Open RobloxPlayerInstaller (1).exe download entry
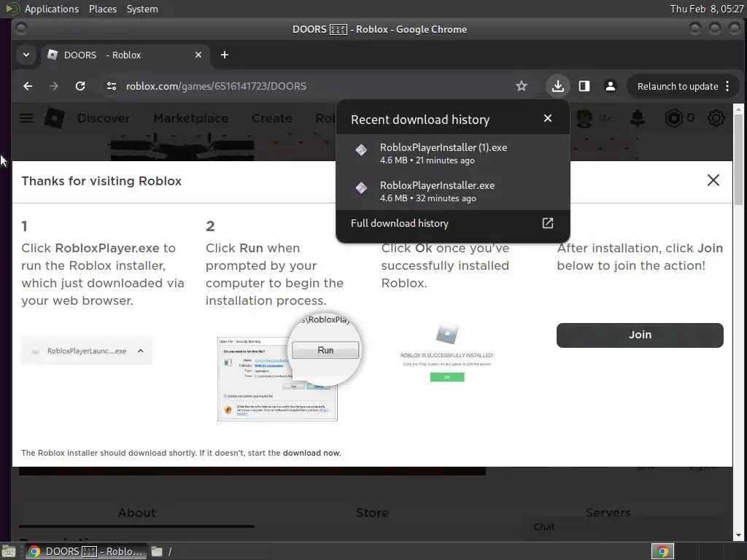The image size is (747, 560). coord(452,153)
